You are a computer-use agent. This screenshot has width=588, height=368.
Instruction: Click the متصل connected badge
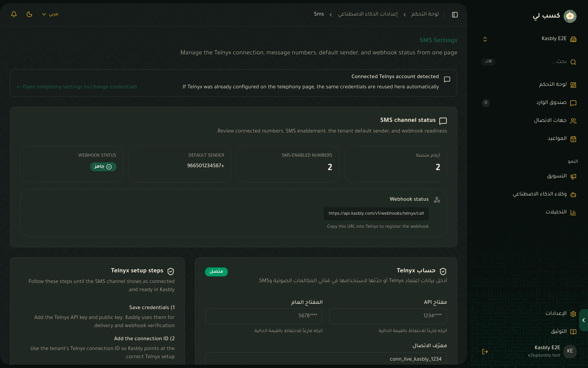point(216,272)
